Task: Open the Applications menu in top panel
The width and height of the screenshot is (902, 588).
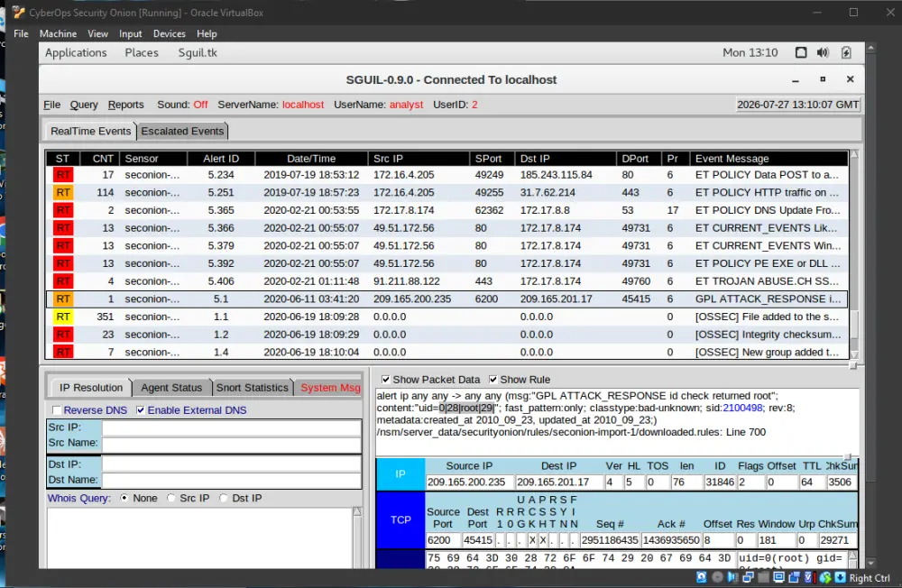Action: [x=76, y=52]
